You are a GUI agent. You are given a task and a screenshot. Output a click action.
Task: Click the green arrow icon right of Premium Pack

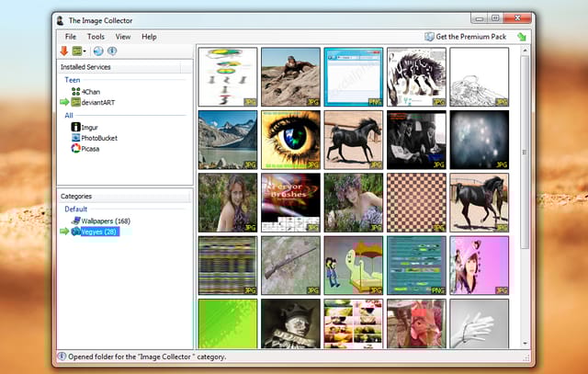[522, 37]
